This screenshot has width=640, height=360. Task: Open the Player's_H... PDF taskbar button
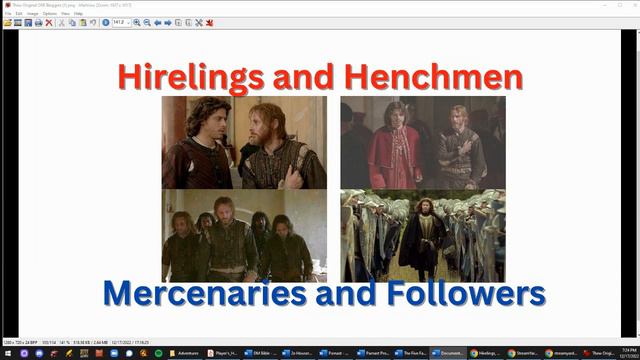222,353
